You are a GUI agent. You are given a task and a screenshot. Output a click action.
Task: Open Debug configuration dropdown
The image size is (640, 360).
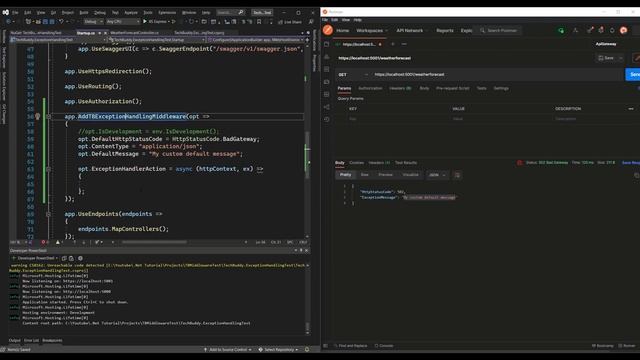tap(93, 21)
